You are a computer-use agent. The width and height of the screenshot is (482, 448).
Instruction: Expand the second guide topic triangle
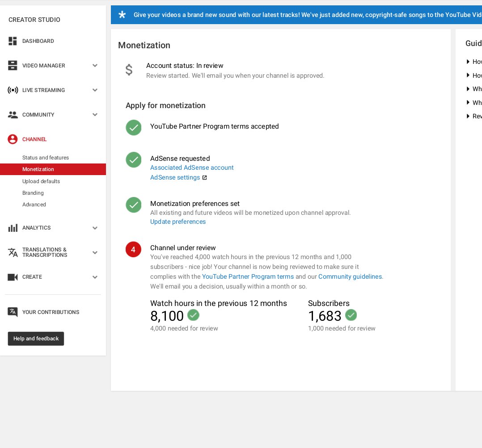tap(468, 75)
